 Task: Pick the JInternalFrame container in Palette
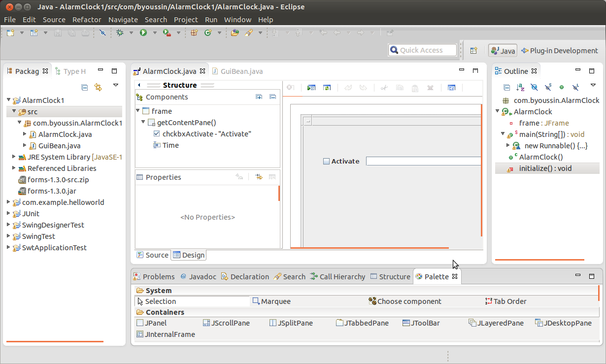pos(166,334)
